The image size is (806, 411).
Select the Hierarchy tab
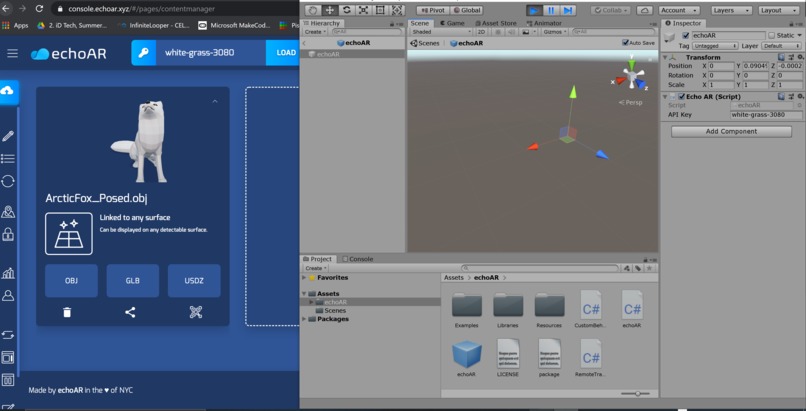[322, 23]
